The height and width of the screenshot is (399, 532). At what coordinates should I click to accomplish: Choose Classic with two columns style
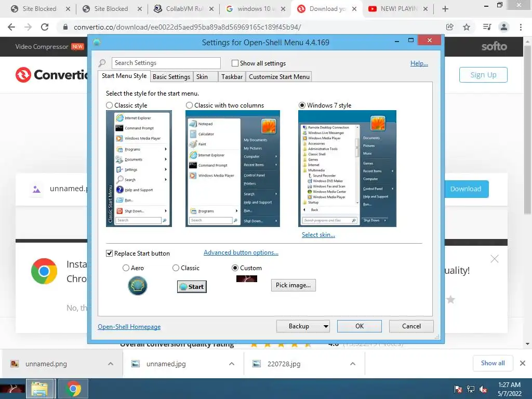189,105
